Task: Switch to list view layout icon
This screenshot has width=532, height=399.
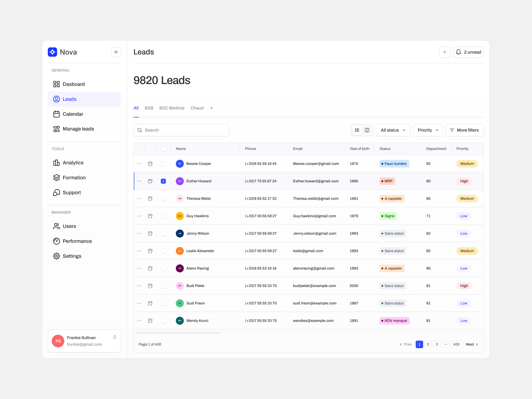Action: pos(357,130)
